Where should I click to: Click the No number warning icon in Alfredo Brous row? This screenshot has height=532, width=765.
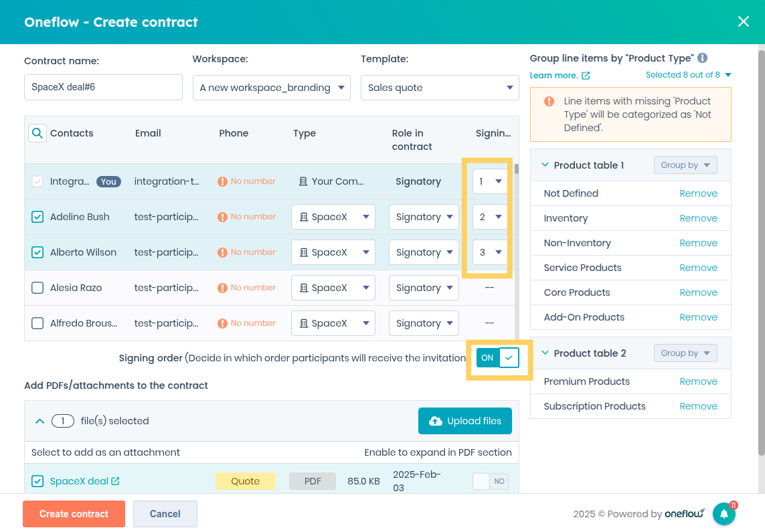222,323
